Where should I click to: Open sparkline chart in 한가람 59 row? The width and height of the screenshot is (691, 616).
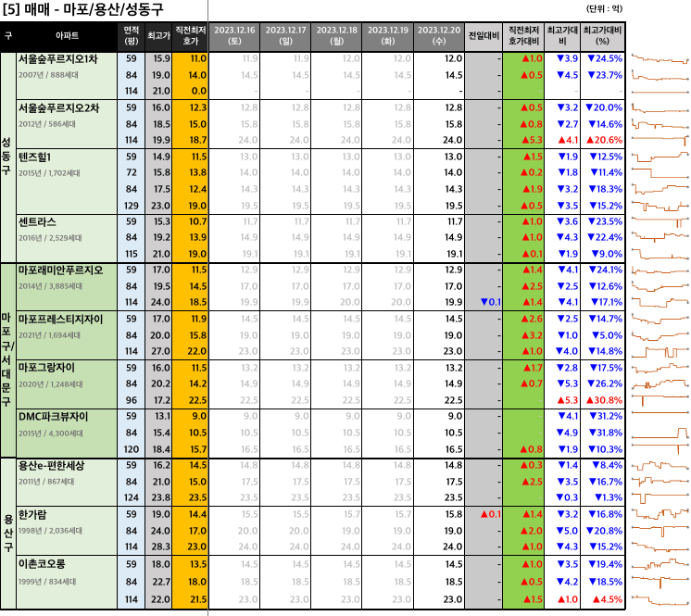click(660, 515)
